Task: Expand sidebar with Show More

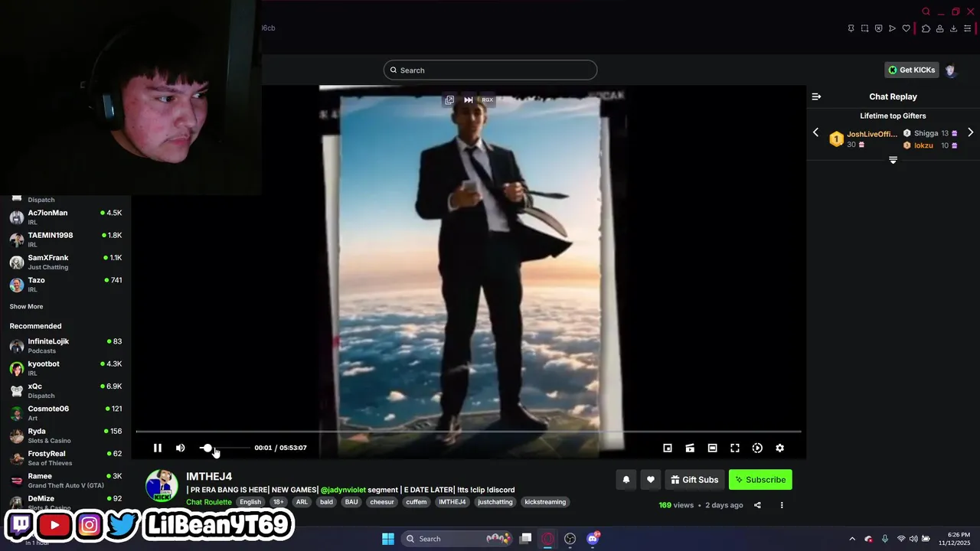Action: click(x=26, y=307)
